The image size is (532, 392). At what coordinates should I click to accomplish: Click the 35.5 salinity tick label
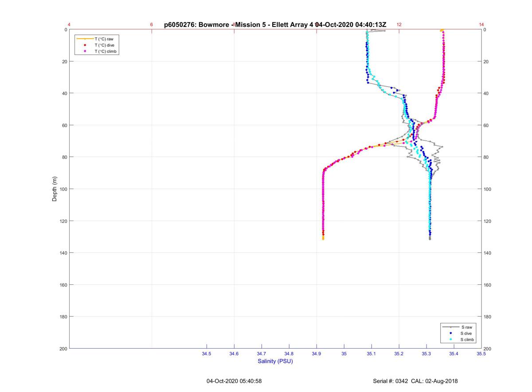(481, 354)
